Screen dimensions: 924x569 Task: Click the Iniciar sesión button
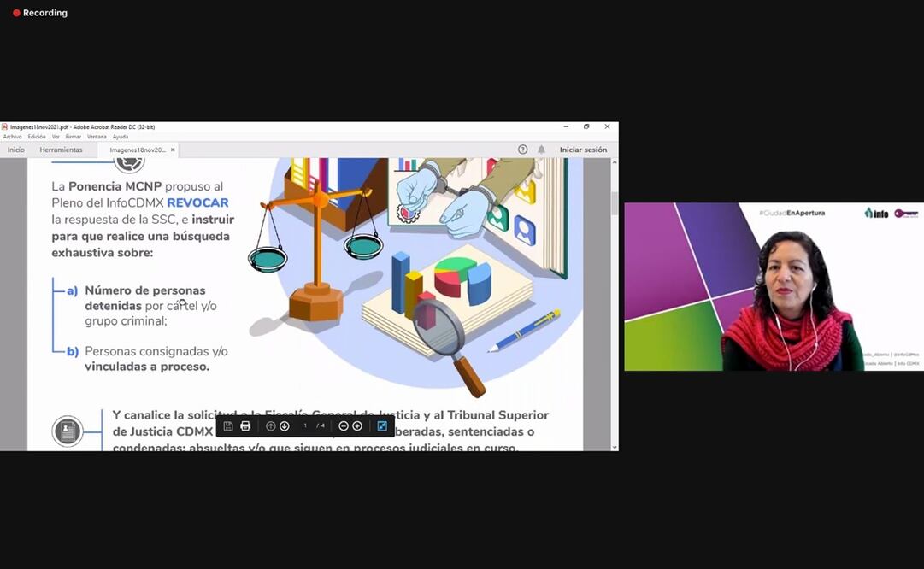(x=583, y=150)
